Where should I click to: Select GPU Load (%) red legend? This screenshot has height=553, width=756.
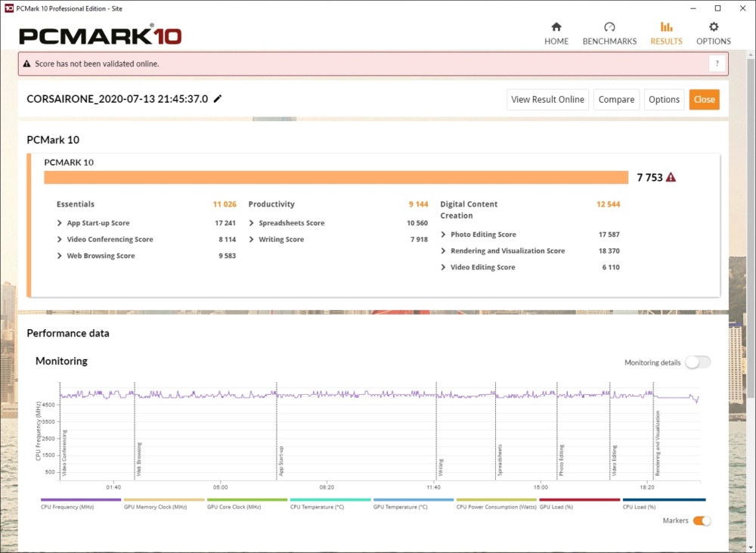580,504
